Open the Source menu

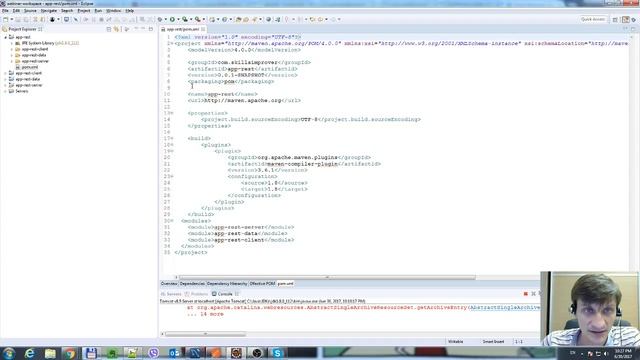(30, 11)
